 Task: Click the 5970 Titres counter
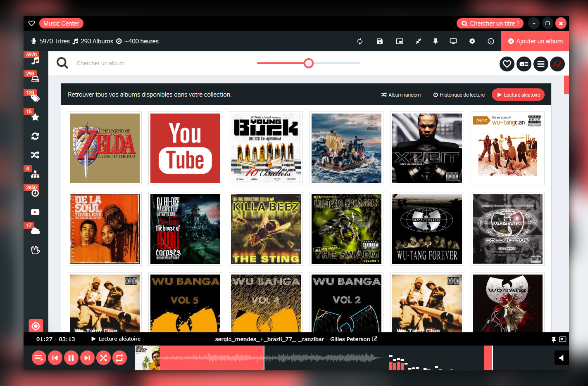pyautogui.click(x=50, y=41)
